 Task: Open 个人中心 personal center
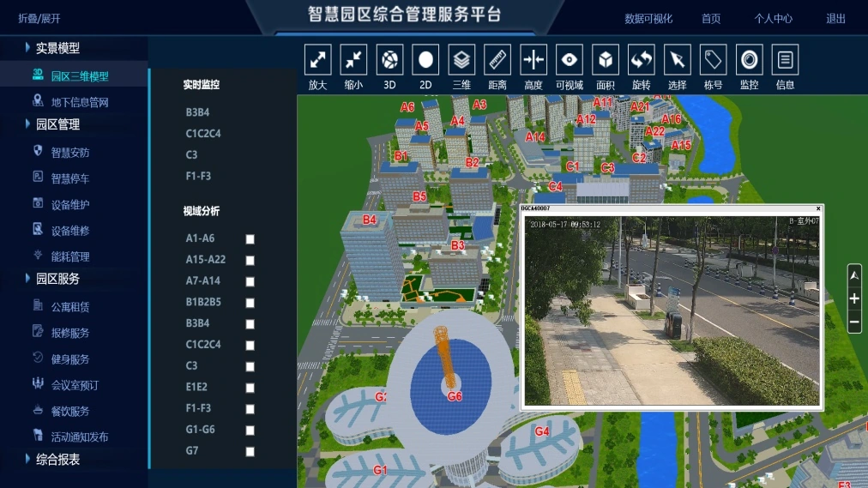[x=773, y=19]
